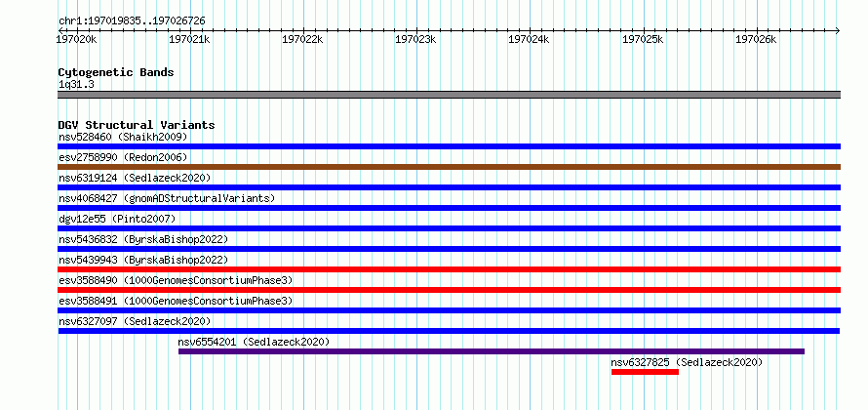Open nsv6319124 (Sedlazeck2020) variant label
The height and width of the screenshot is (410, 868).
click(135, 178)
